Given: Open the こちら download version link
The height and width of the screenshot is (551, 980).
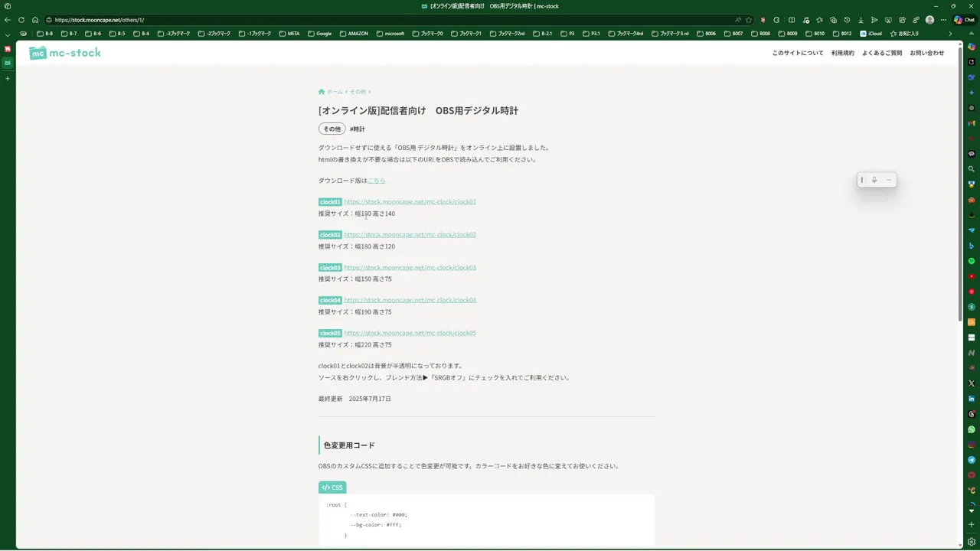Looking at the screenshot, I should click(377, 181).
